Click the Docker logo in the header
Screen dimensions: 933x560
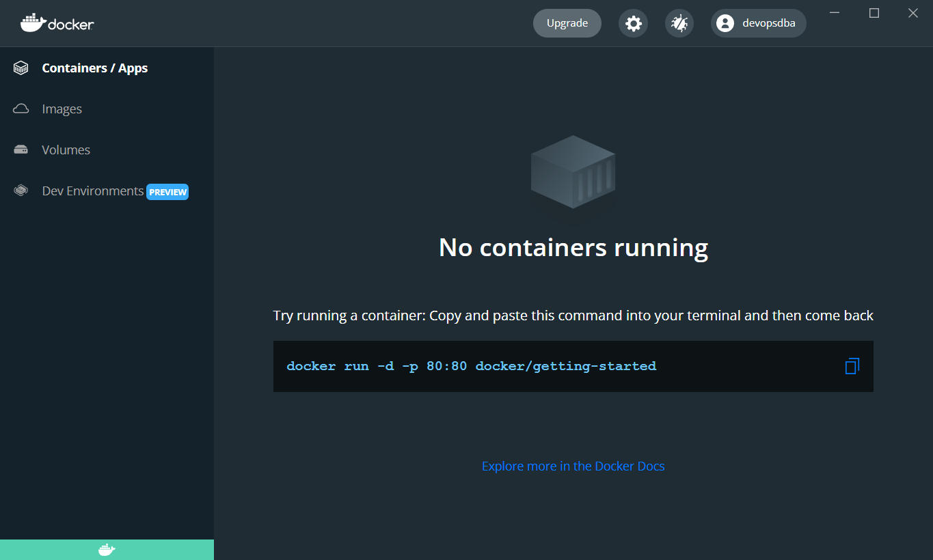coord(57,23)
